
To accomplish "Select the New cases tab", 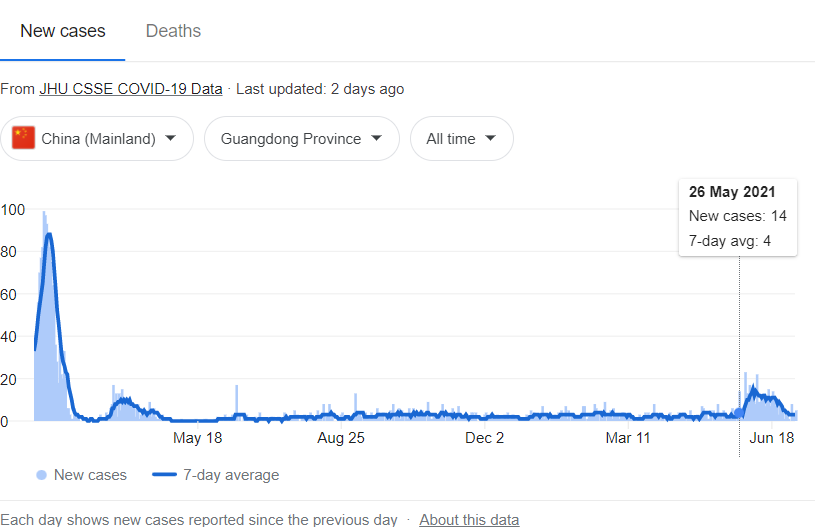I will click(x=62, y=31).
